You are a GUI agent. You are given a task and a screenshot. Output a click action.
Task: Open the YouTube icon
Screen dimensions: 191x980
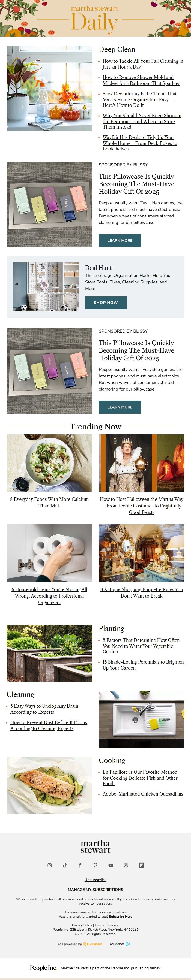coord(111,865)
